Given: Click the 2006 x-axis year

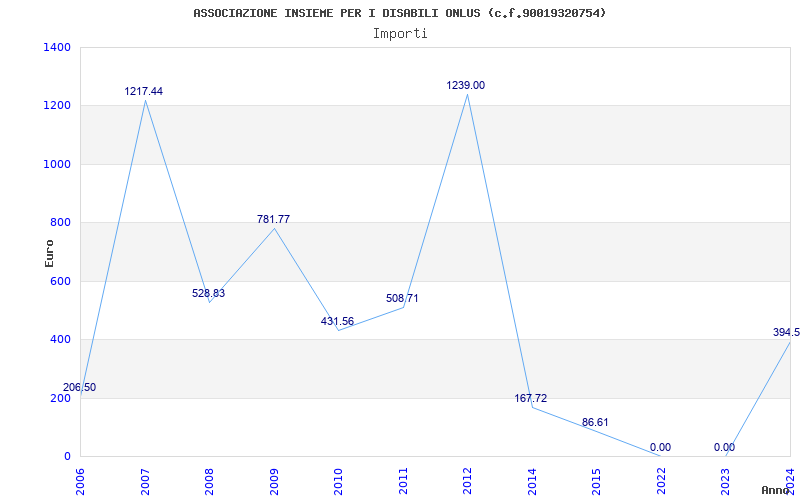Looking at the screenshot, I should point(81,481).
